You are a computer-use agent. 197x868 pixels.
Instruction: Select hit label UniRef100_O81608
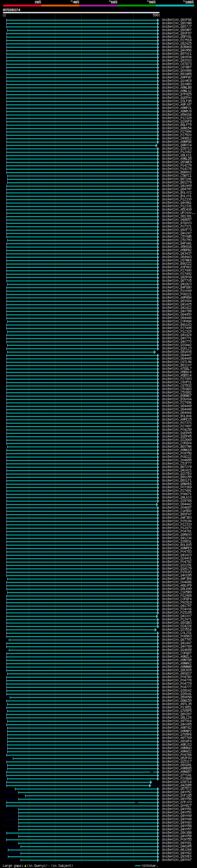176,352
